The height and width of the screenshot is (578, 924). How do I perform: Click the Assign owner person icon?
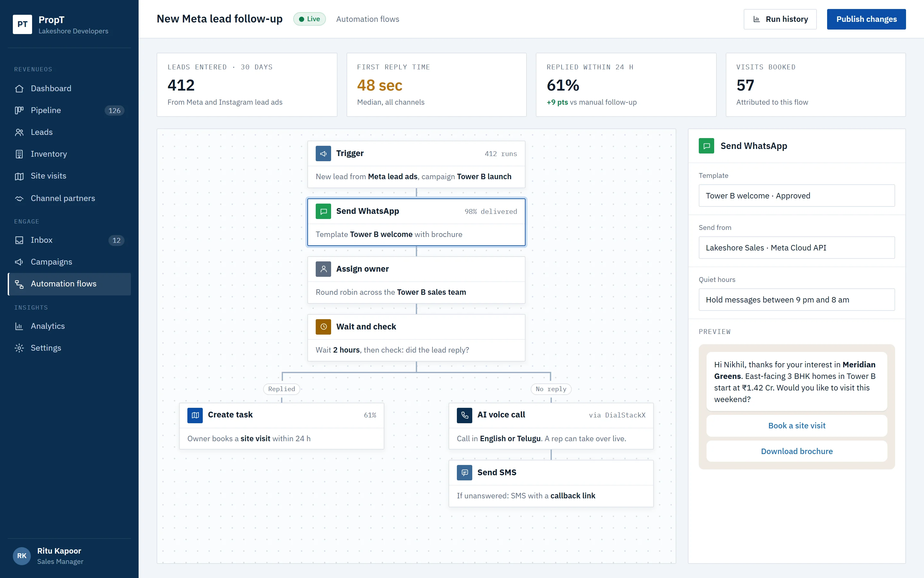coord(323,269)
